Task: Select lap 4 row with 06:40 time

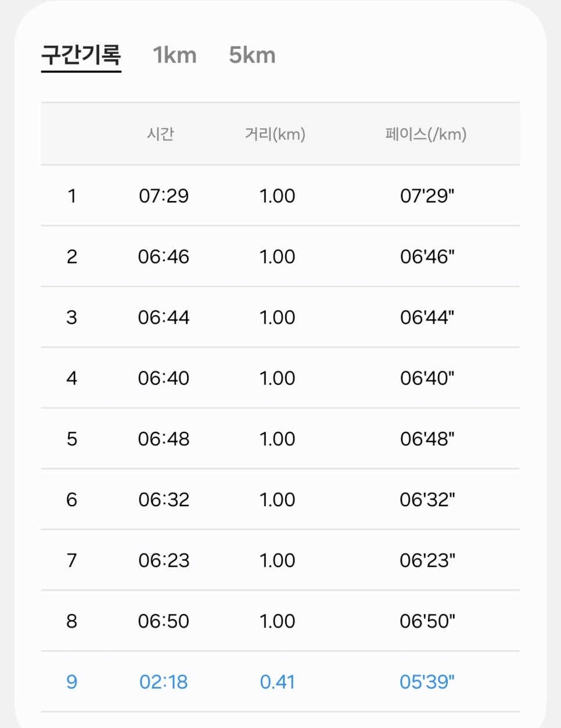Action: click(280, 378)
